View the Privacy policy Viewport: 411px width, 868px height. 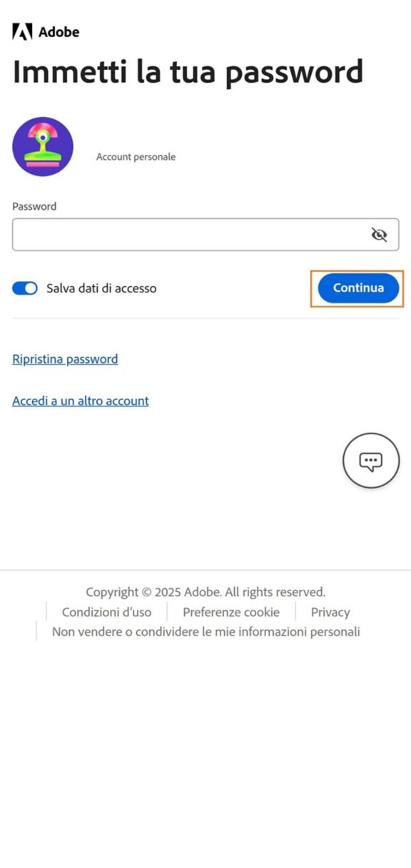[x=330, y=612]
